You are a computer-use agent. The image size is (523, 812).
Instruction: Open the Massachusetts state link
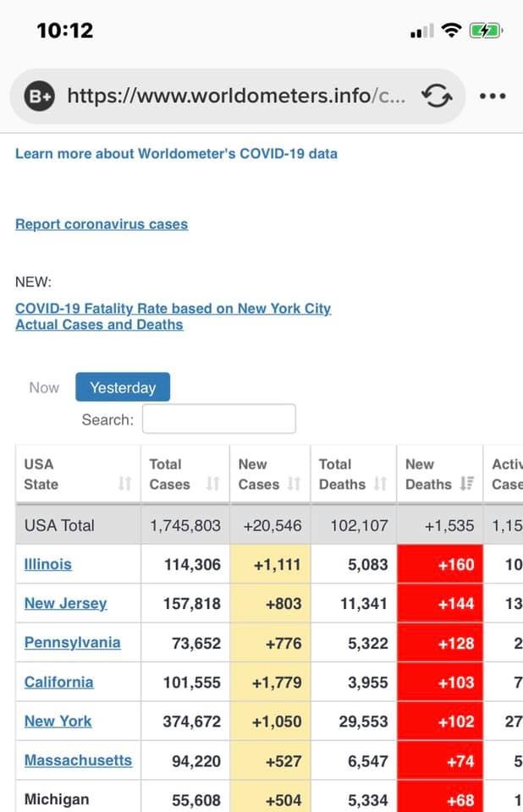coord(78,760)
